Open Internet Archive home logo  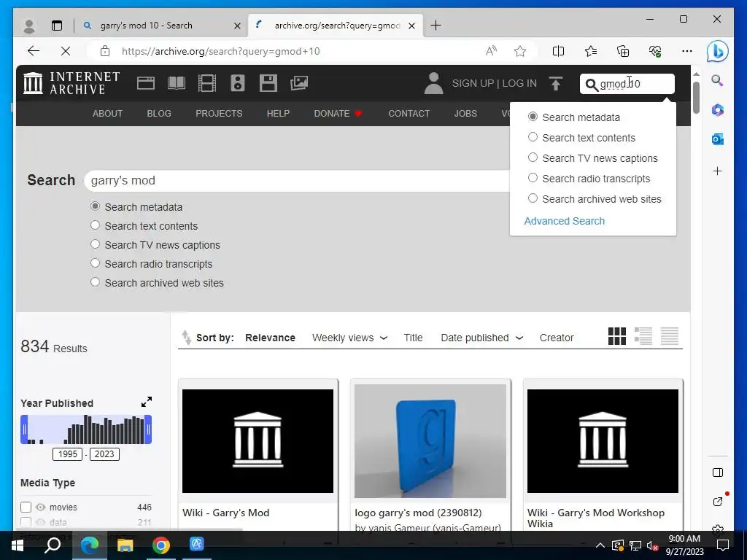[71, 83]
